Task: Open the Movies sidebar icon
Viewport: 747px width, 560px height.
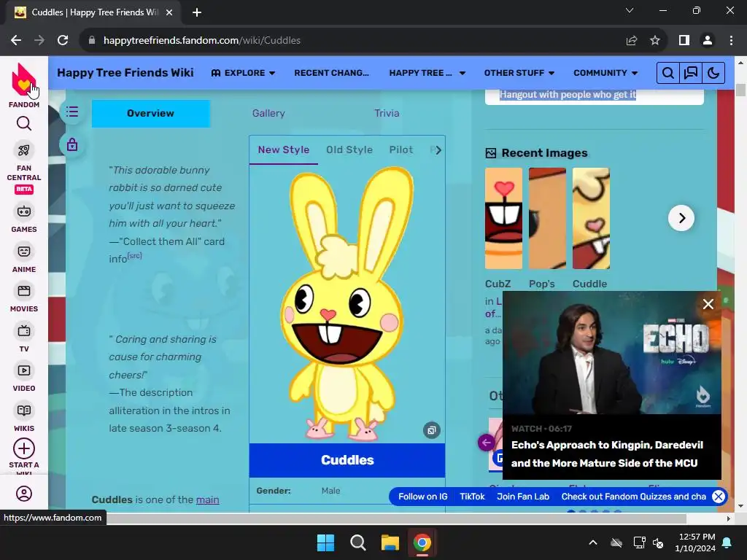Action: pos(24,291)
